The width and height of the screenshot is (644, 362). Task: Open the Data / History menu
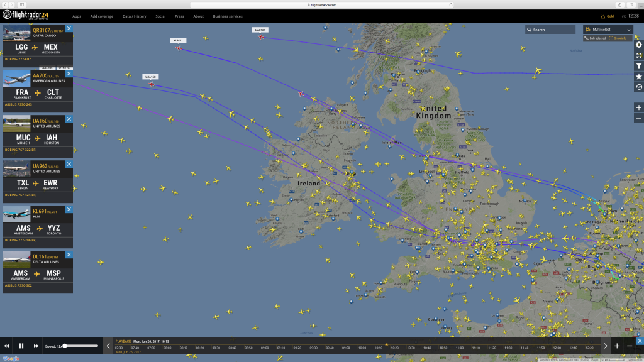(135, 16)
